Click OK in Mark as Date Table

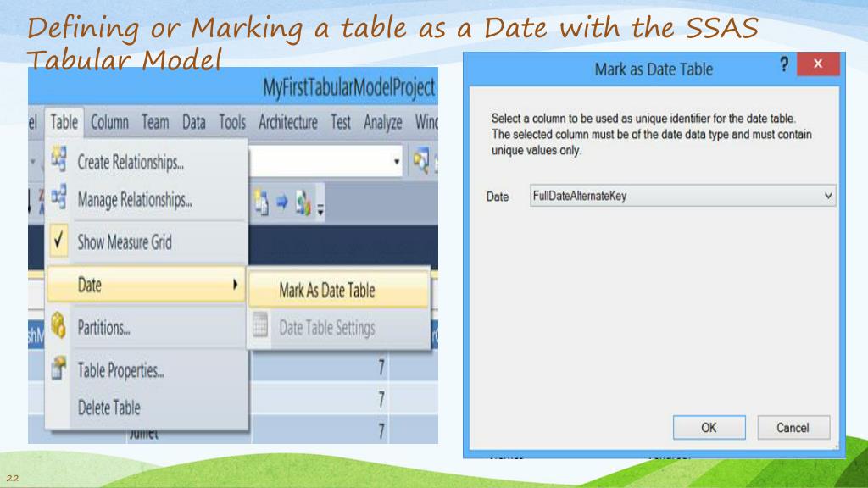click(709, 427)
